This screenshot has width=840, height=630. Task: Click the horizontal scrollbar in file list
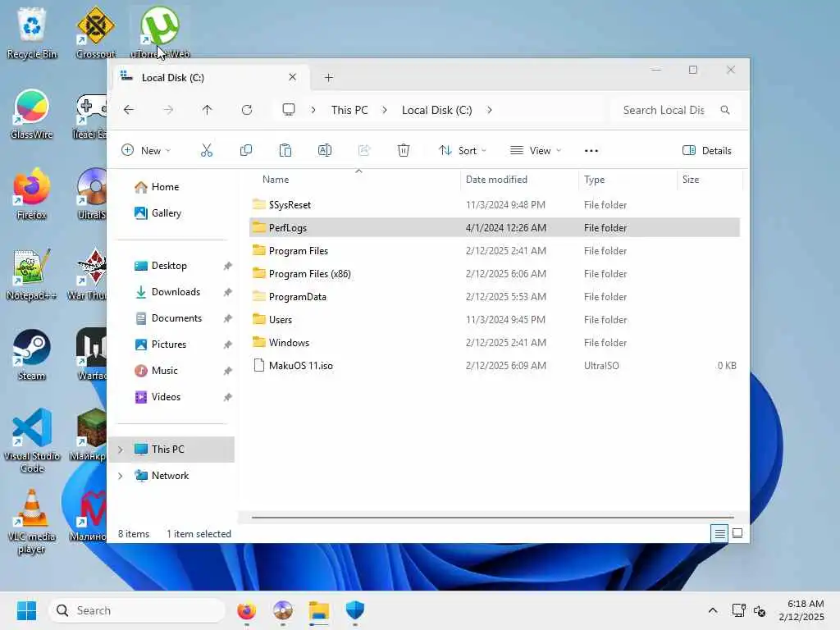[x=493, y=518]
